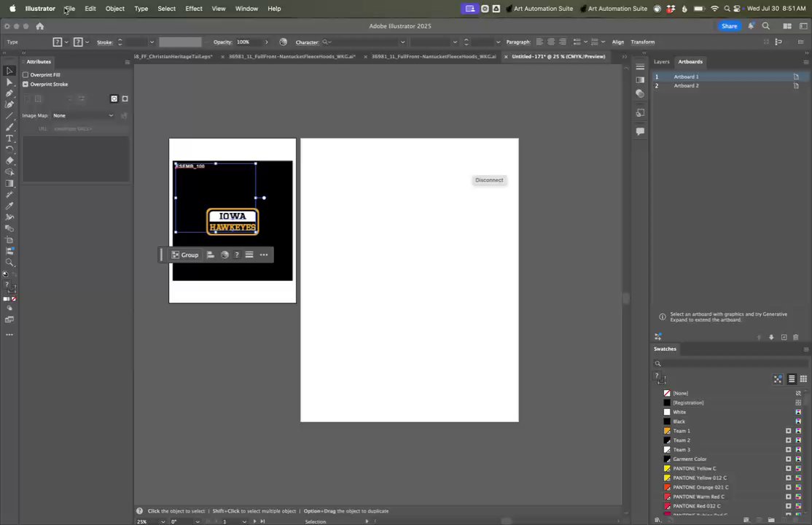812x525 pixels.
Task: Switch swatches to list view
Action: pos(792,379)
